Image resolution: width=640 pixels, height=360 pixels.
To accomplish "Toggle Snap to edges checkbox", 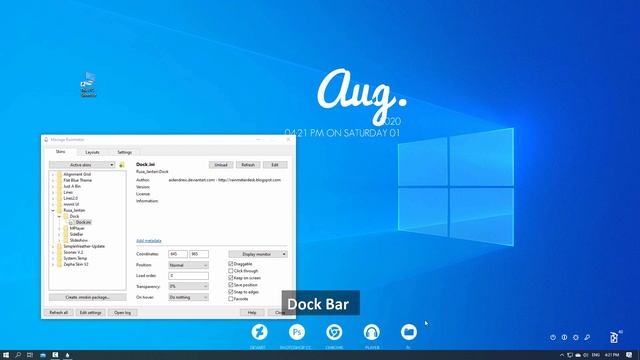I will [231, 292].
